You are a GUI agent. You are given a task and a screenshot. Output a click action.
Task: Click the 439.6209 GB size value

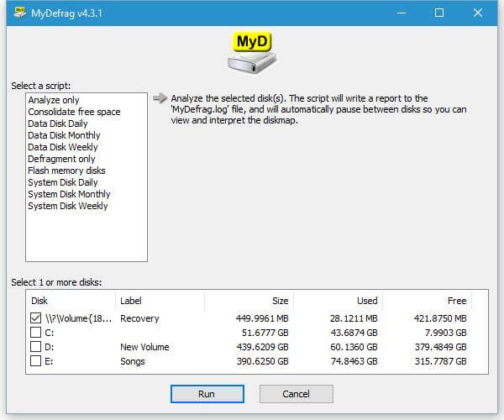point(263,347)
